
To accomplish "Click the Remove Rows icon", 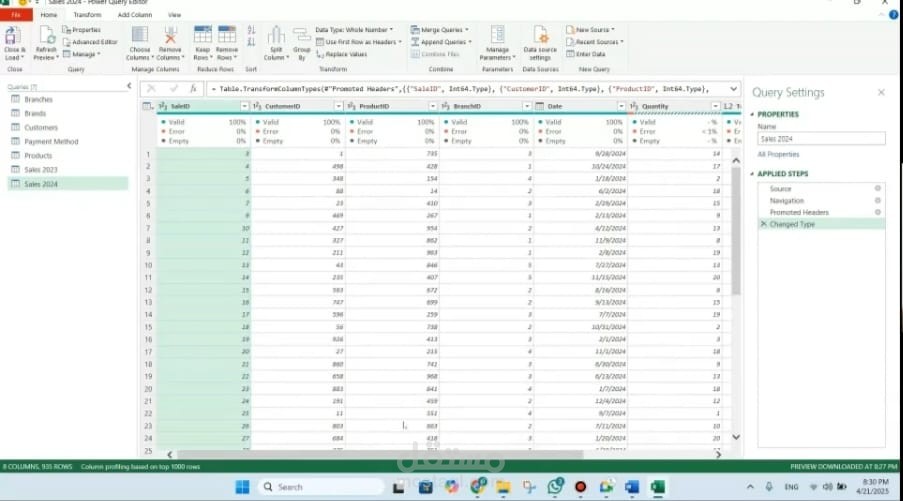I will pos(227,35).
